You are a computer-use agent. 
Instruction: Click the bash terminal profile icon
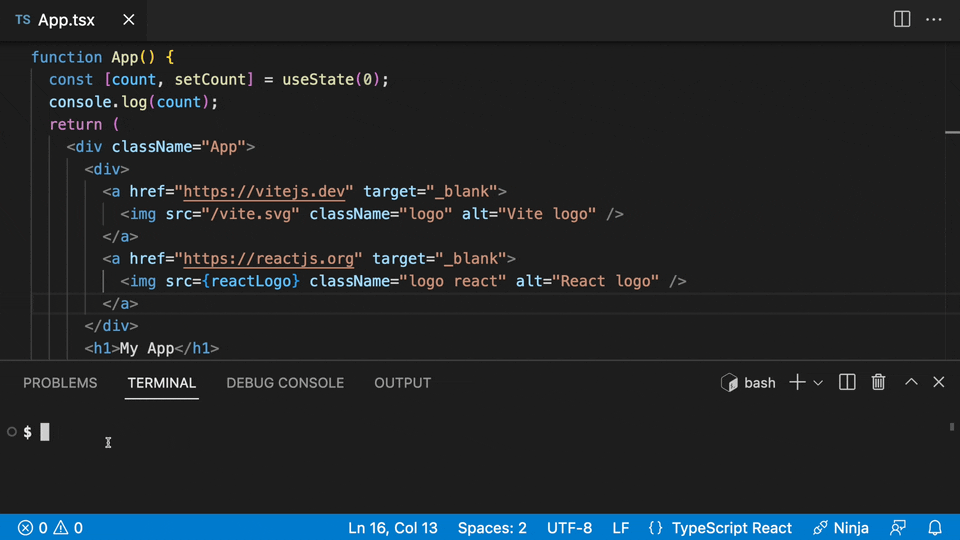click(x=730, y=382)
